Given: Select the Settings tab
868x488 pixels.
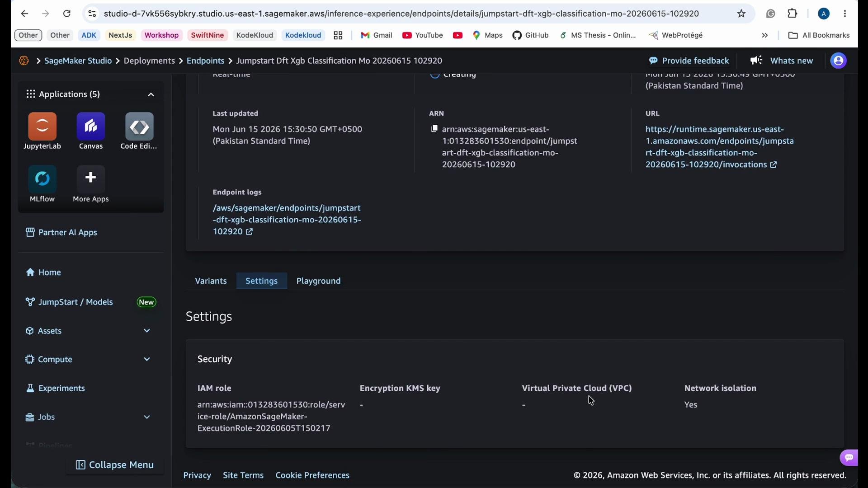Looking at the screenshot, I should pos(262,281).
